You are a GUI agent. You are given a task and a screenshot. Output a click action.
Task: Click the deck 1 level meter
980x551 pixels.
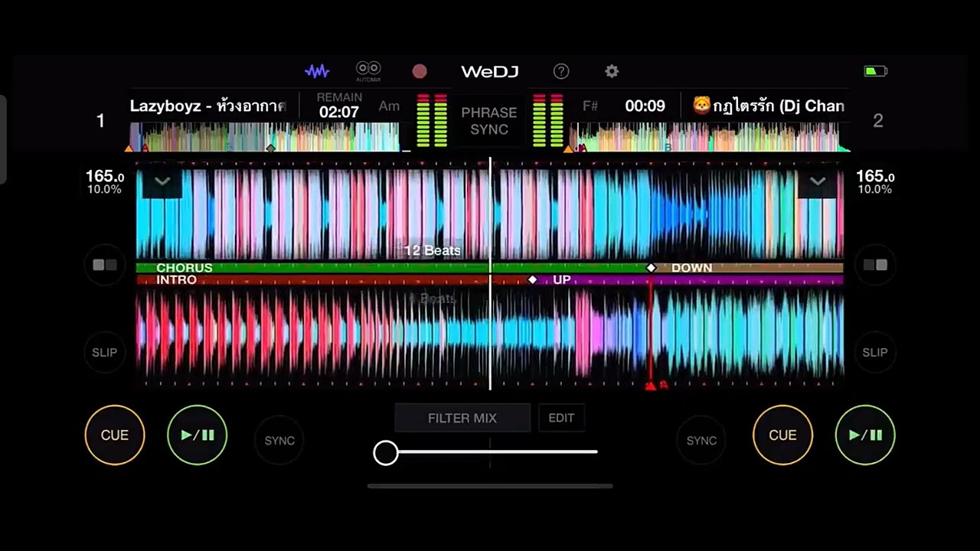[432, 121]
